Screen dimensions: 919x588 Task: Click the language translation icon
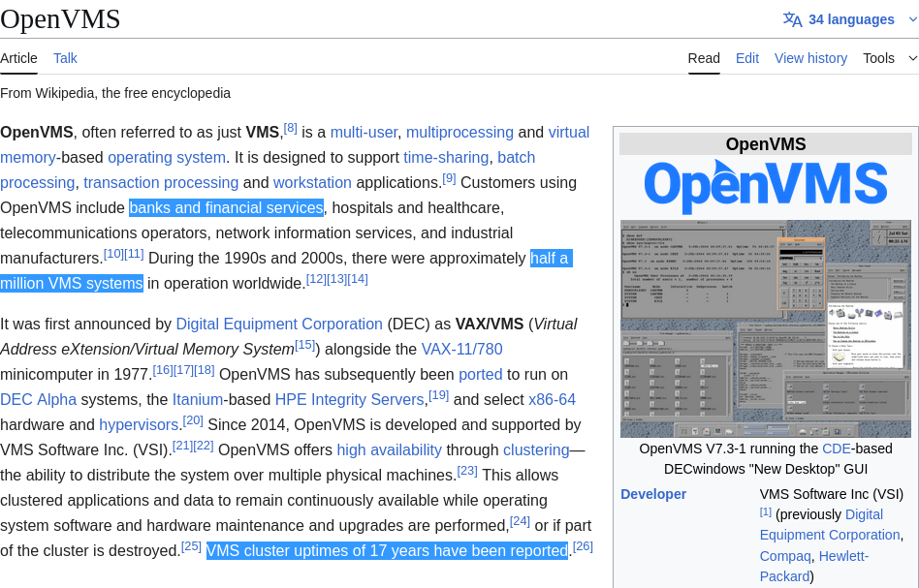[x=792, y=19]
